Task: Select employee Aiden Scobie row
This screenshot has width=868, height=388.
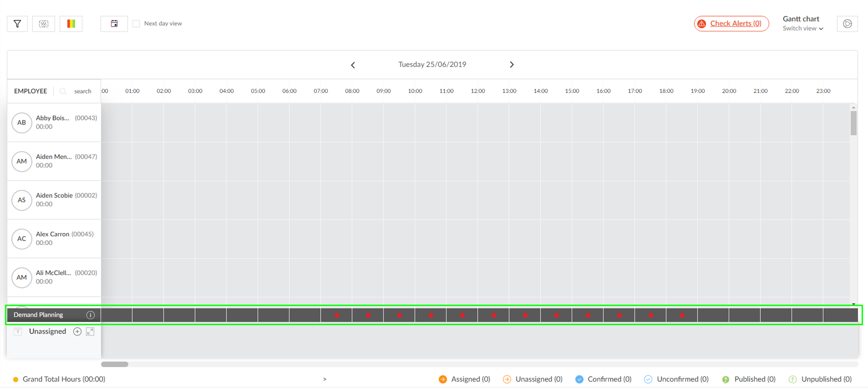Action: pos(54,200)
